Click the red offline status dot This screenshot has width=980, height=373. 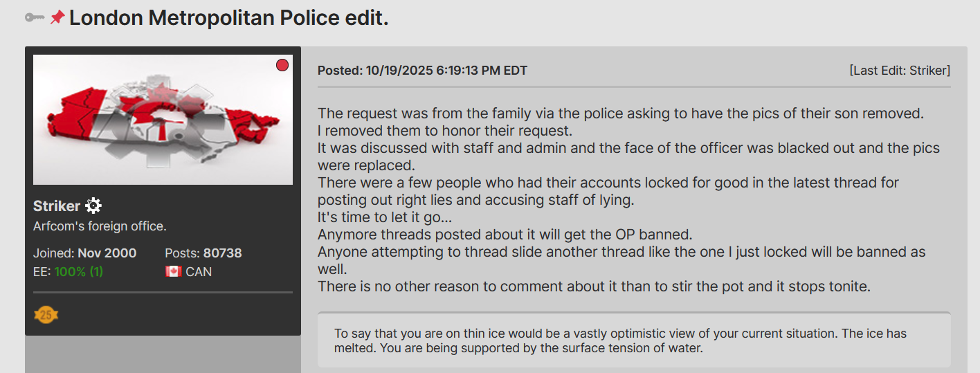tap(282, 65)
